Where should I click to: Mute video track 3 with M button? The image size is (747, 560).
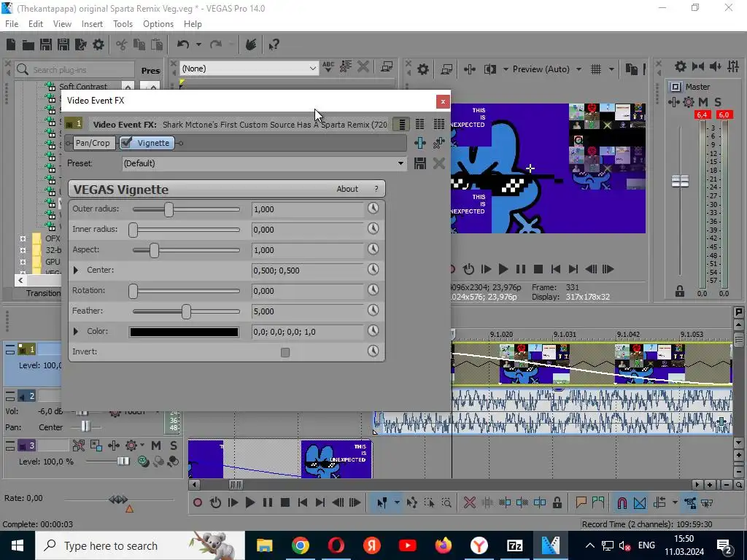tap(156, 446)
